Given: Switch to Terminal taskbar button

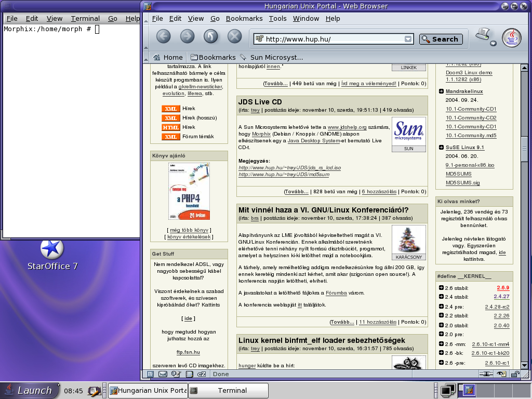Looking at the screenshot, I should click(x=228, y=391).
